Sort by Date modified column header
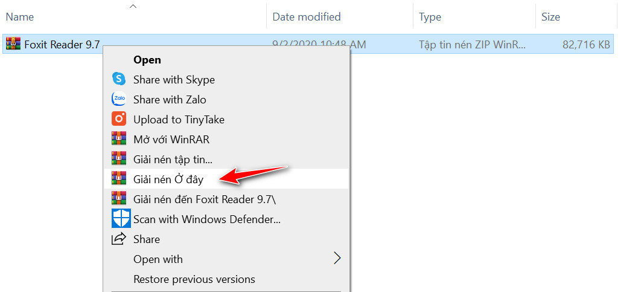The width and height of the screenshot is (644, 292). pos(307,17)
